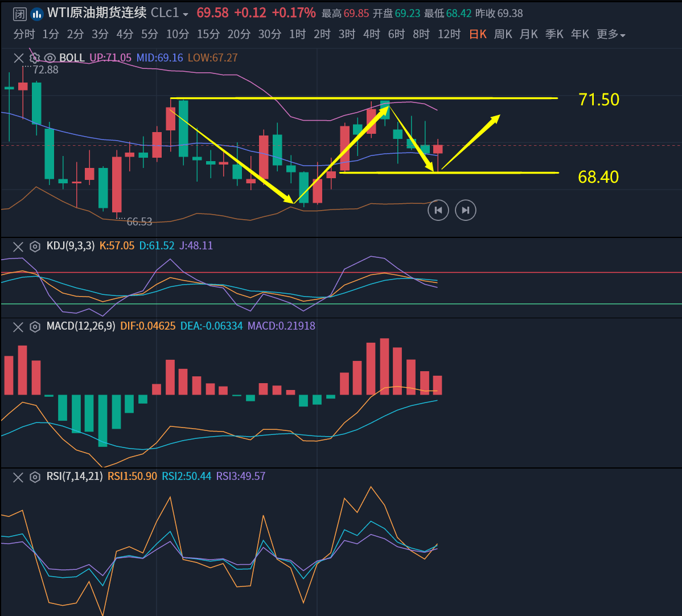Image resolution: width=682 pixels, height=616 pixels.
Task: Open BOLL indicator settings gear
Action: [x=34, y=58]
